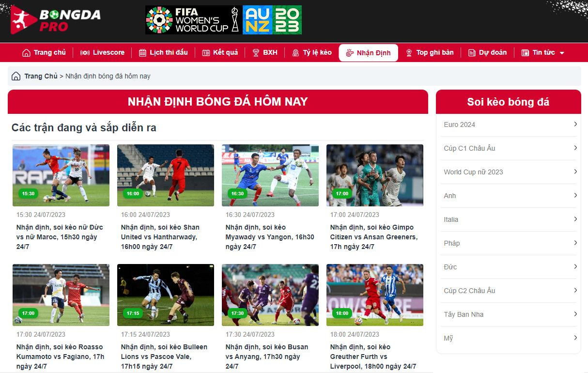Click the Top ghi bàn scorer icon
This screenshot has height=373, width=588.
[x=409, y=53]
